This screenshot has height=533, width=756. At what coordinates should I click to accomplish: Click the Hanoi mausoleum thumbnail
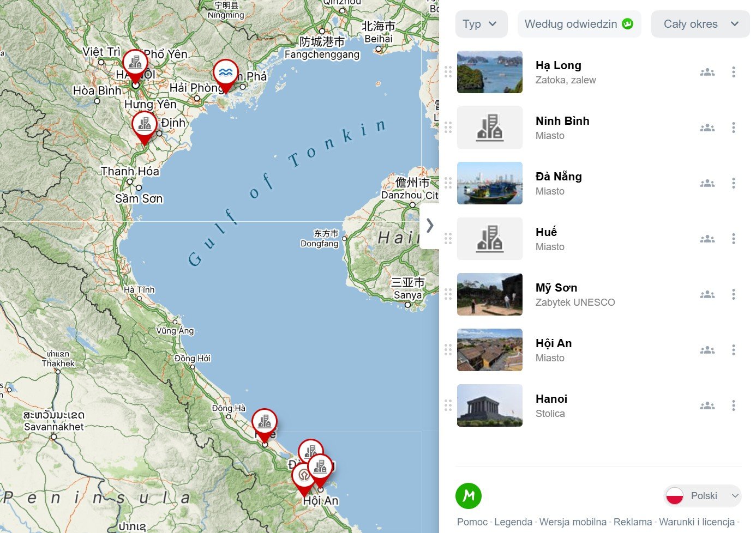coord(489,405)
